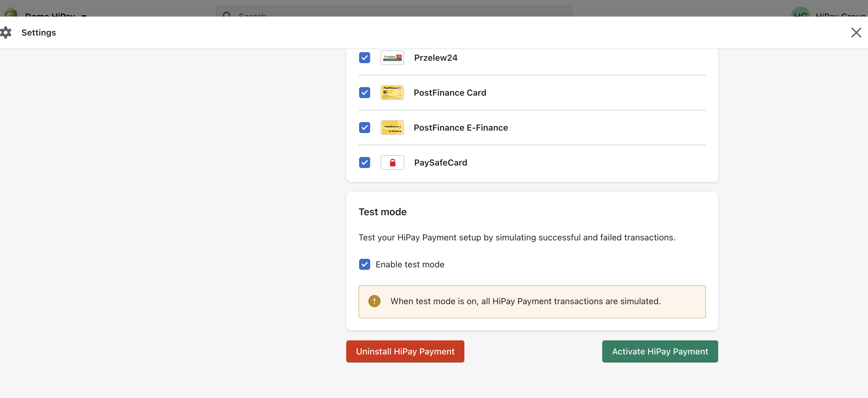Click the PostFinance E-Finance logo icon

(392, 128)
